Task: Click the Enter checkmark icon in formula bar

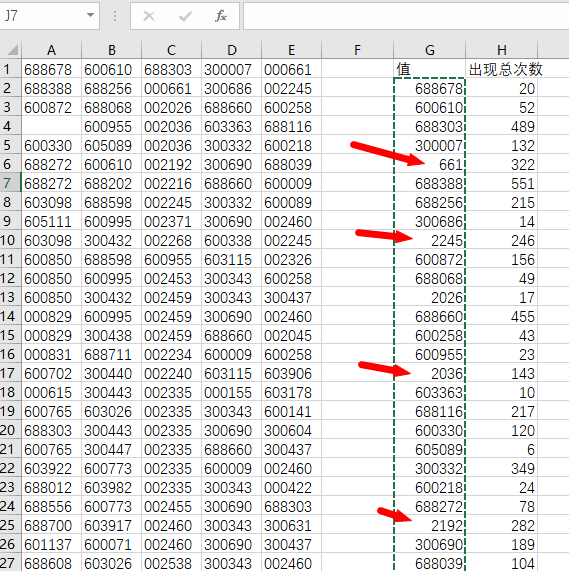Action: pyautogui.click(x=185, y=16)
